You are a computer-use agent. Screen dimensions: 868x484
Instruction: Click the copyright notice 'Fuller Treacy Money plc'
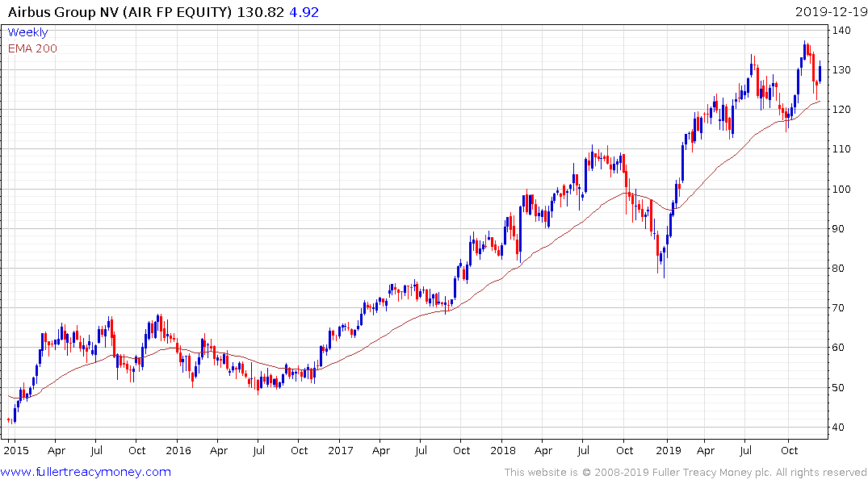pos(712,473)
